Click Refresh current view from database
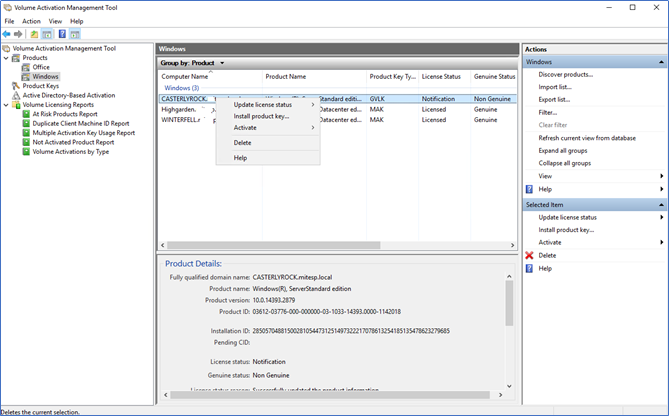Image resolution: width=669 pixels, height=416 pixels. coord(587,138)
